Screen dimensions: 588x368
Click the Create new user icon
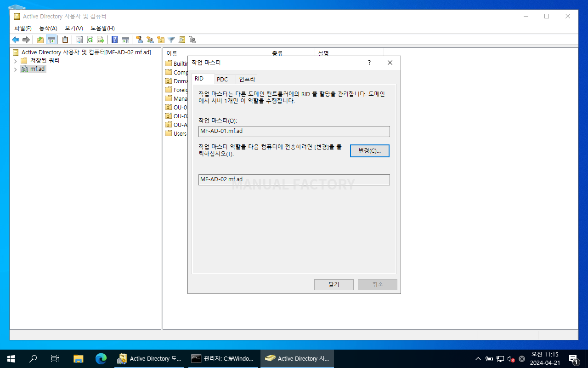point(139,40)
